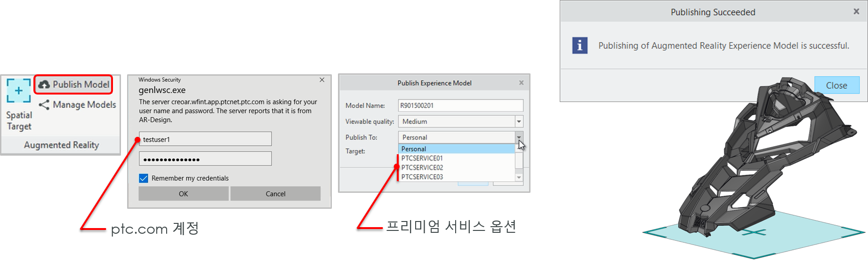Close the Windows Security dialog
The image size is (868, 261).
[322, 80]
